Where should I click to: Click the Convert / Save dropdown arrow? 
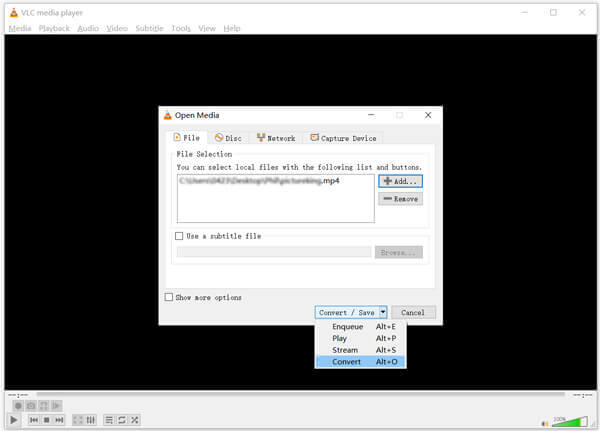(383, 312)
